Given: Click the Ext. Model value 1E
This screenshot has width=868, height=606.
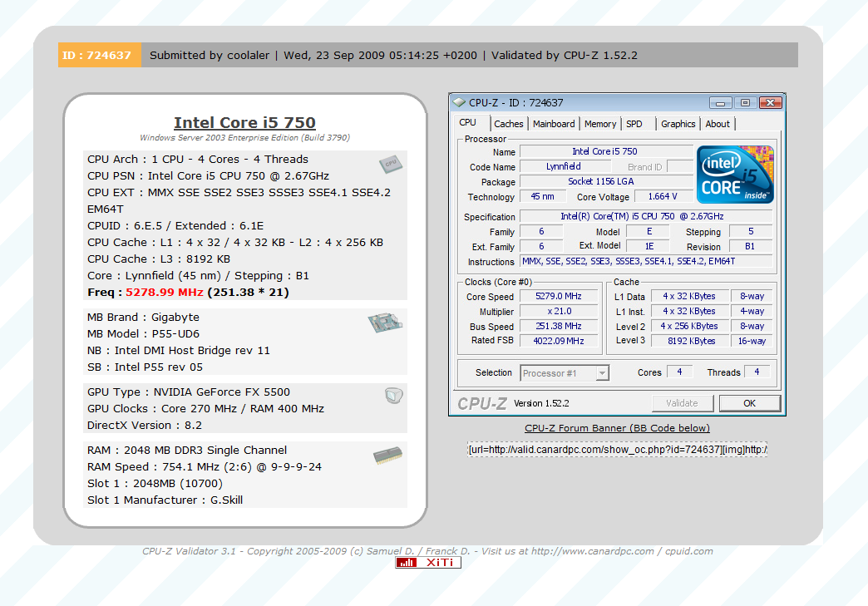Looking at the screenshot, I should (x=649, y=246).
